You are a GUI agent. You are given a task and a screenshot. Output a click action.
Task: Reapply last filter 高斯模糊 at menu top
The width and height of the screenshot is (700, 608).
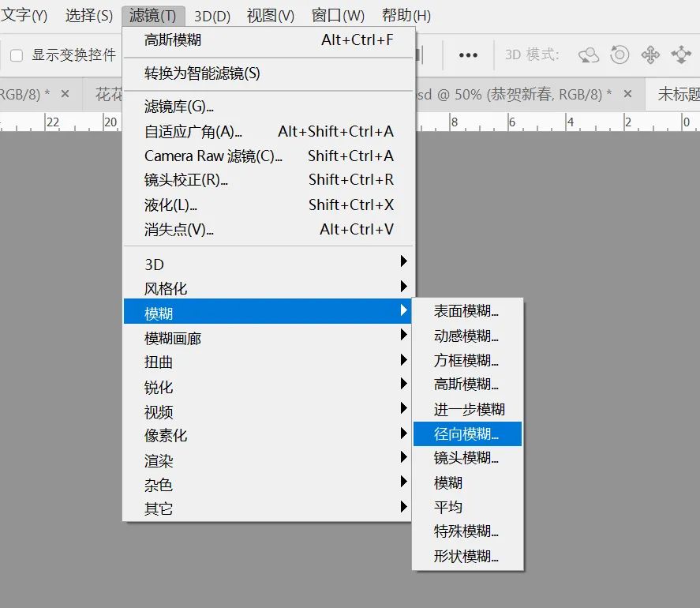pos(269,40)
